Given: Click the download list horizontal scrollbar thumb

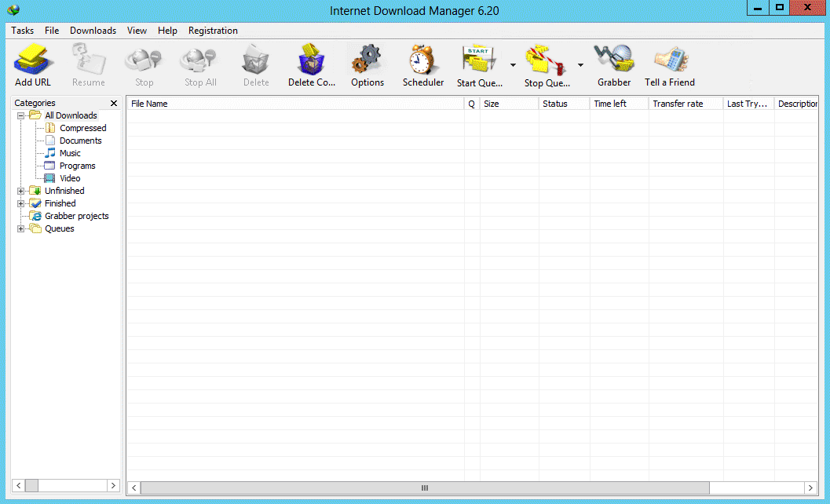Looking at the screenshot, I should [x=424, y=488].
